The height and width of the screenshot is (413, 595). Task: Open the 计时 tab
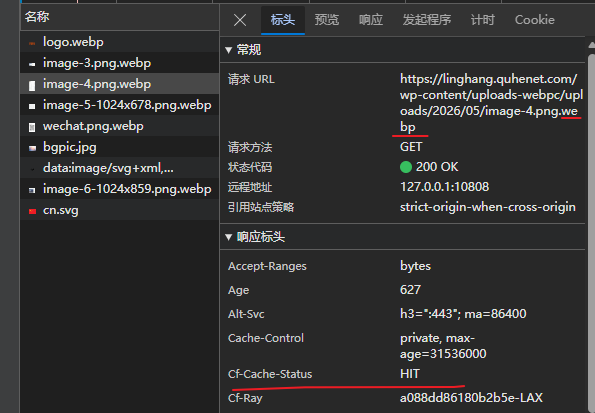pyautogui.click(x=482, y=20)
